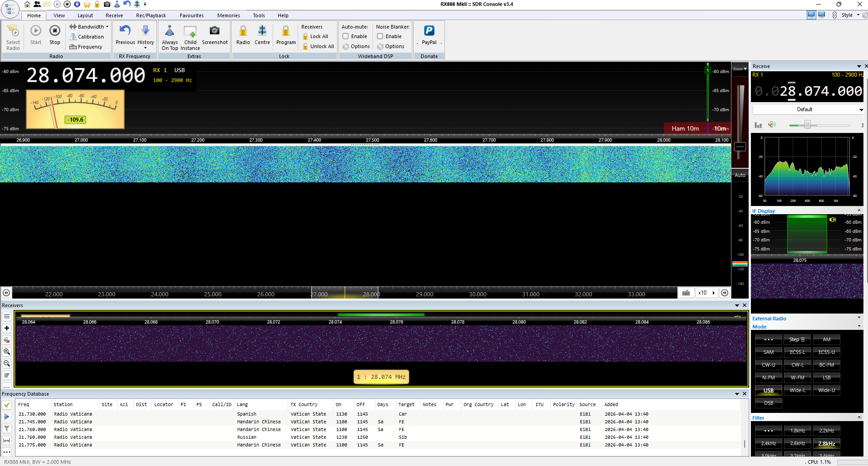
Task: Customize the quick access toolbar dropdown
Action: point(145,4)
